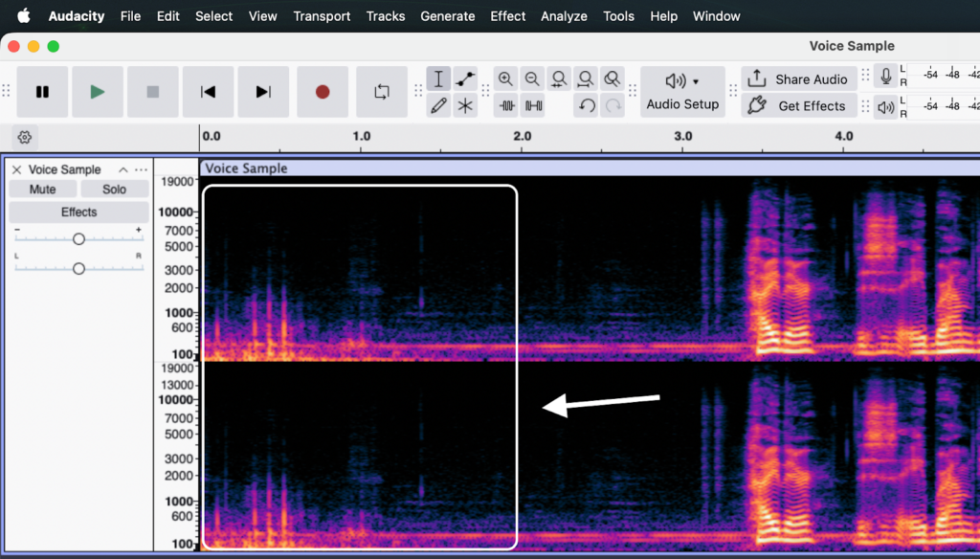The width and height of the screenshot is (980, 559).
Task: Click the Silence audio selection icon
Action: (x=533, y=106)
